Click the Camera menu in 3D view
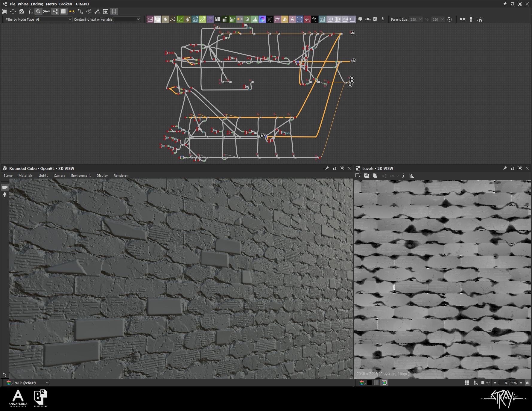Screen dimensions: 532x411 [59, 176]
